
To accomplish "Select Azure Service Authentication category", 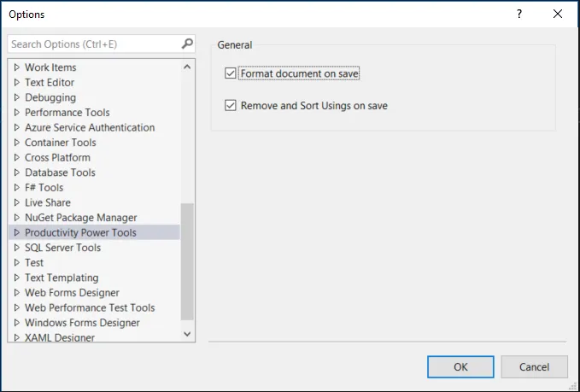I will (x=90, y=127).
